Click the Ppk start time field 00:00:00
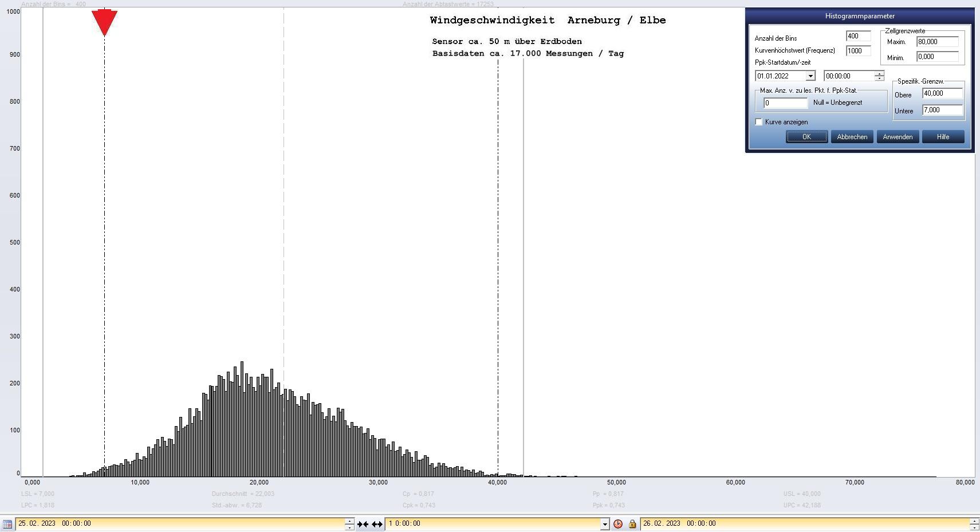The height and width of the screenshot is (532, 980). pos(849,76)
